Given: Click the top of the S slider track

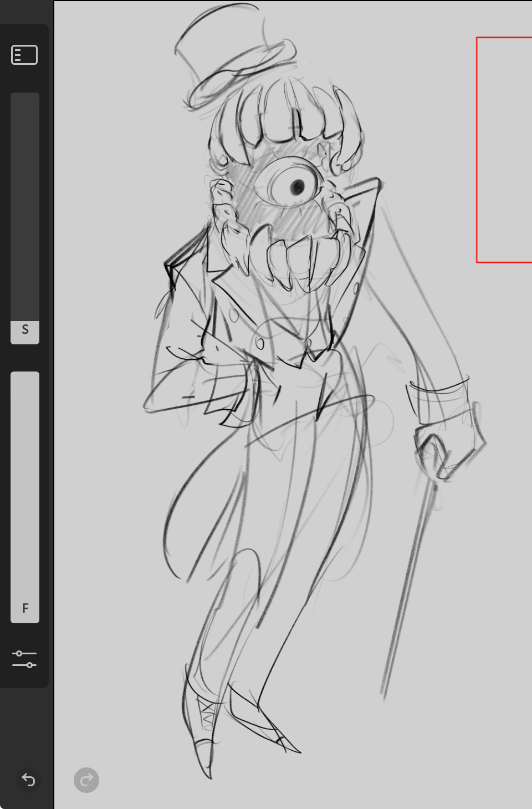Looking at the screenshot, I should [x=25, y=100].
